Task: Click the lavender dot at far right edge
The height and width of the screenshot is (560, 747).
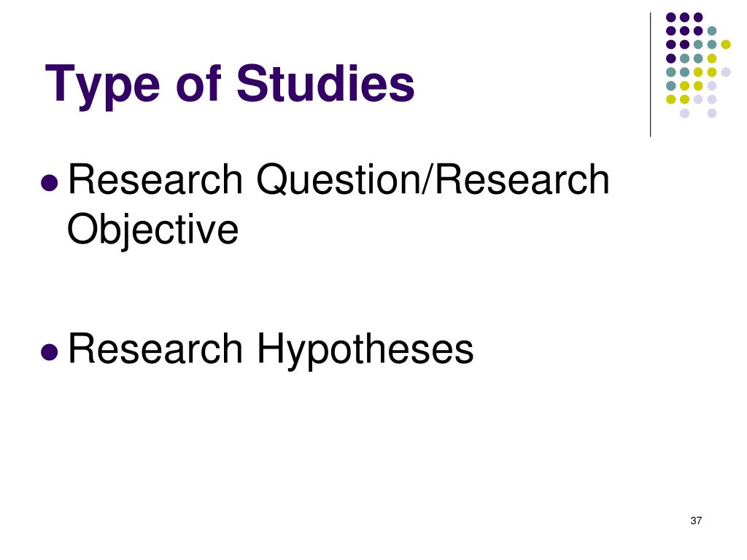Action: coord(726,72)
